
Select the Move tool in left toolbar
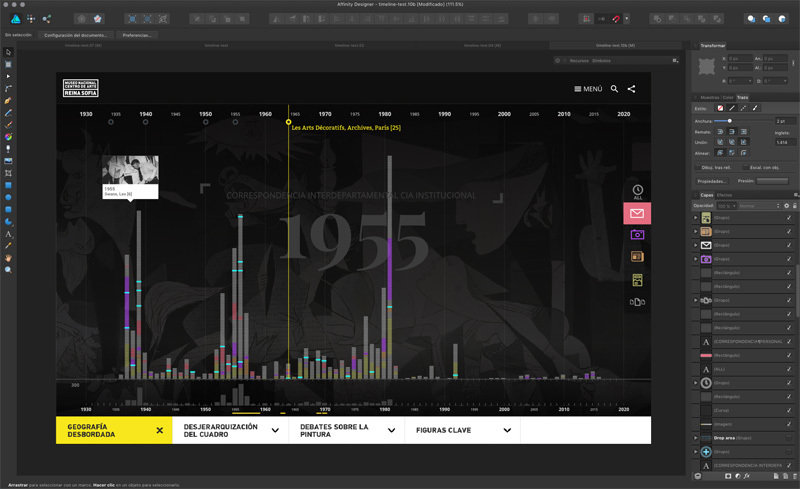8,52
